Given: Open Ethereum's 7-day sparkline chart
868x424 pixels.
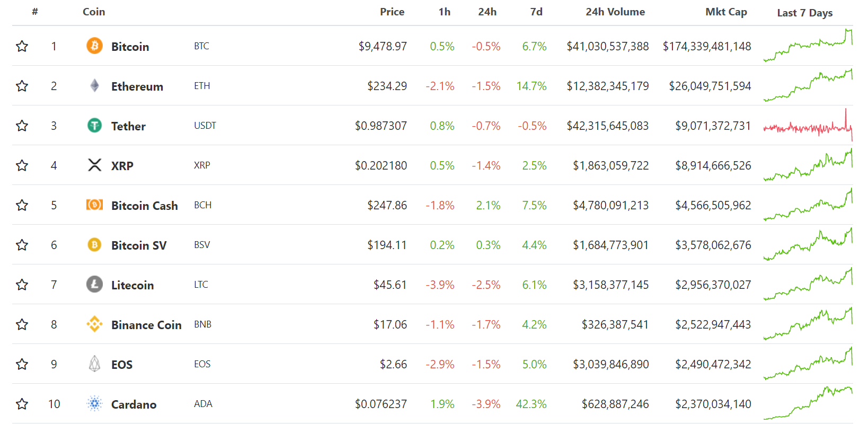Looking at the screenshot, I should [x=808, y=85].
